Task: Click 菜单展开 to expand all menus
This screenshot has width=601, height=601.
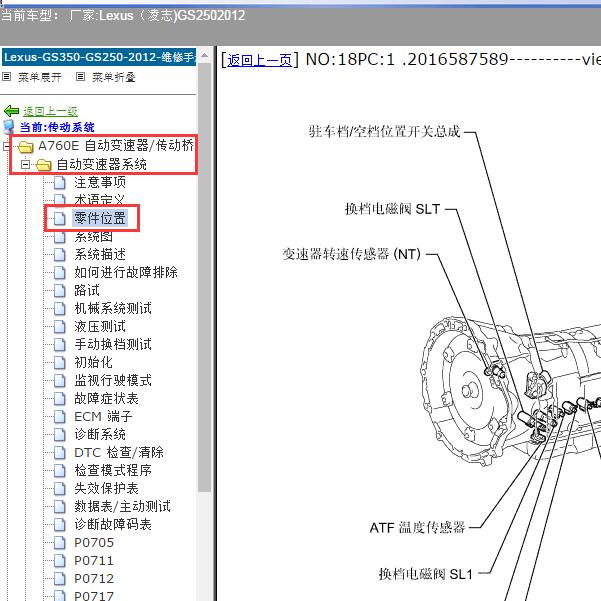Action: click(40, 77)
